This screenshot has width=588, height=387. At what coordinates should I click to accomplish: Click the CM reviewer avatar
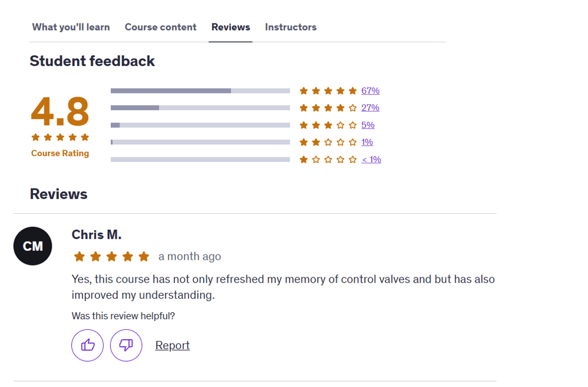coord(32,246)
